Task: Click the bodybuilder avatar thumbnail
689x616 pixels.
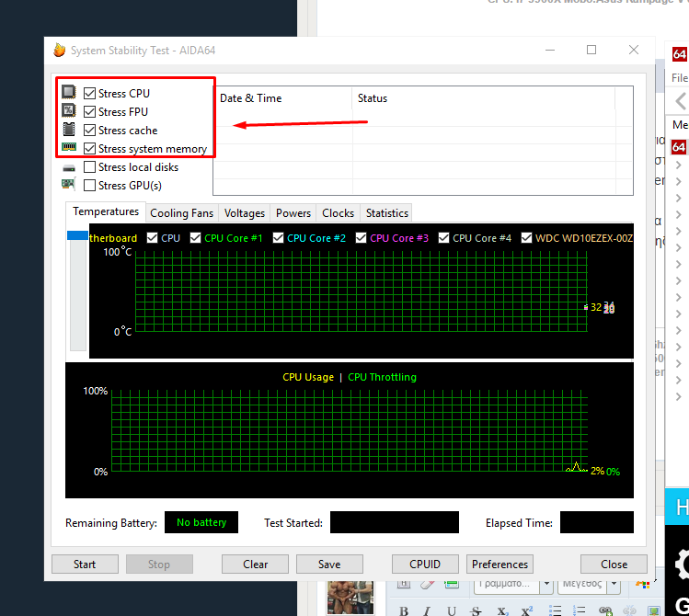Action: coord(350,597)
